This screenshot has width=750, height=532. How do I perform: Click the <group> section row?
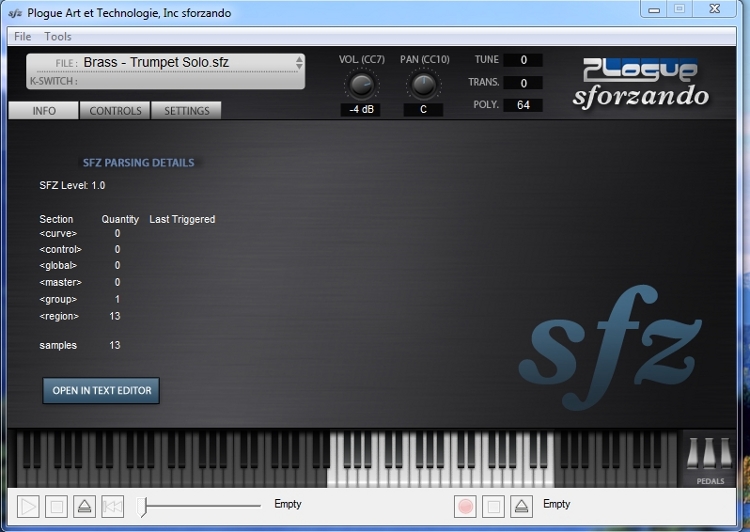(x=80, y=299)
